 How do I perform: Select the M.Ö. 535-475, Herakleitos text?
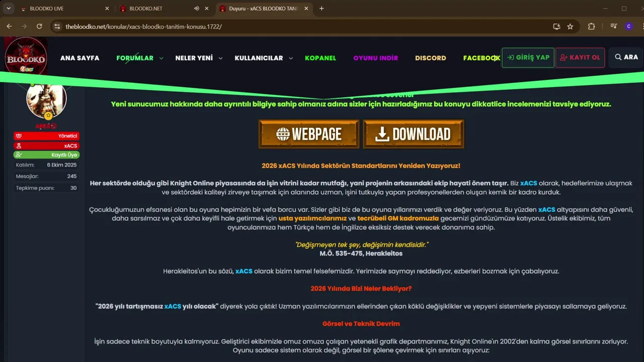pos(361,253)
